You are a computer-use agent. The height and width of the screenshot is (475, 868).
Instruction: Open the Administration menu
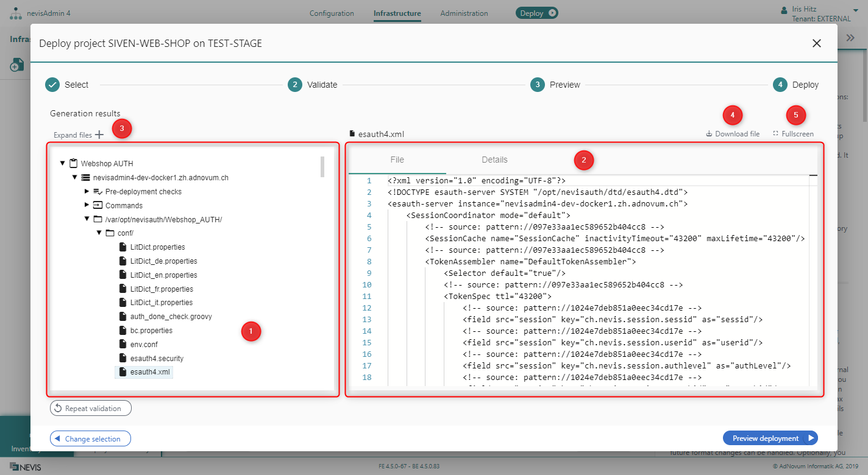click(464, 13)
